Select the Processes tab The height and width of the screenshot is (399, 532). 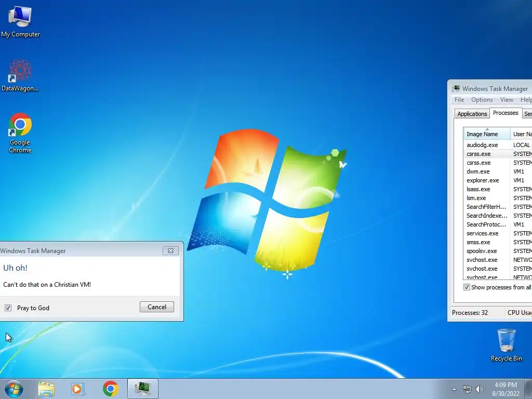point(506,113)
